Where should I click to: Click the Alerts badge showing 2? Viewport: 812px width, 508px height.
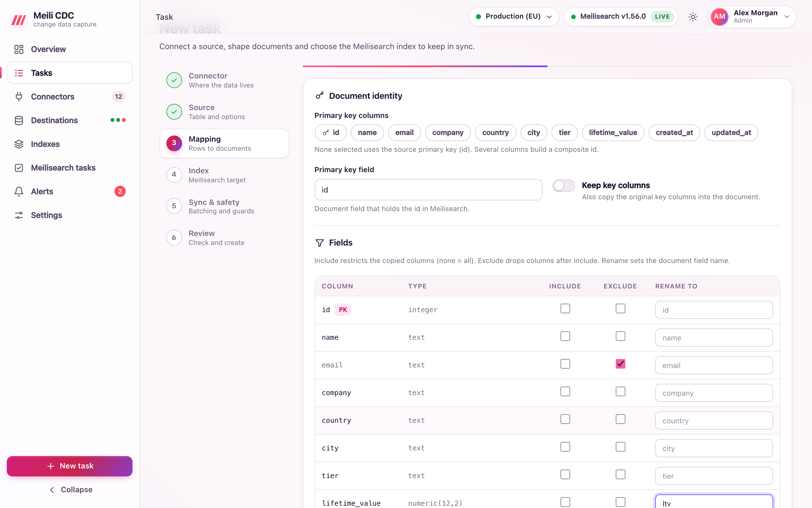pyautogui.click(x=120, y=192)
